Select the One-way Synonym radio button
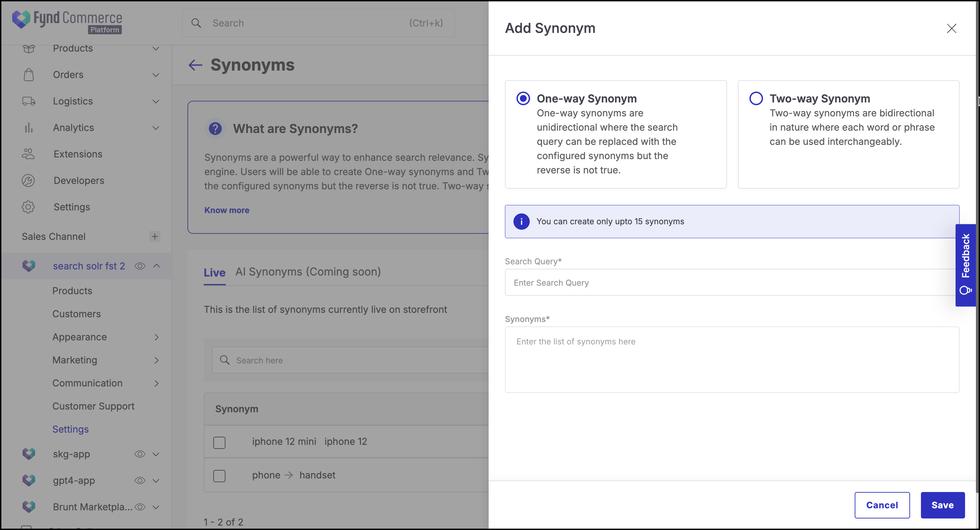Viewport: 980px width, 530px height. [523, 98]
